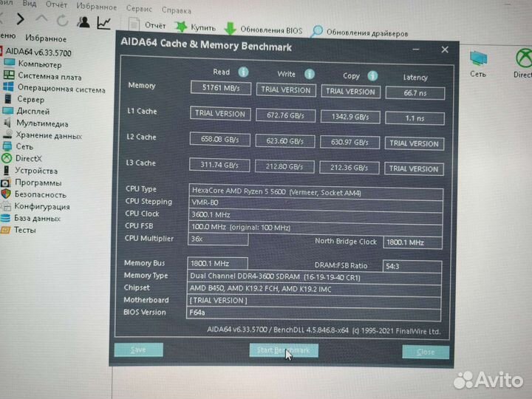Click the refresh toolbar icon
This screenshot has height=399, width=532.
point(62,21)
